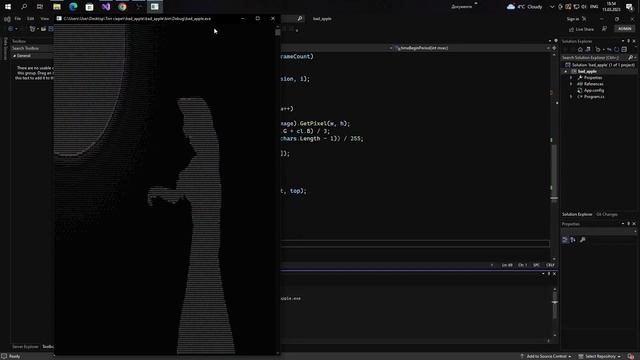
Task: Open Google Chrome from the taskbar
Action: (x=122, y=7)
